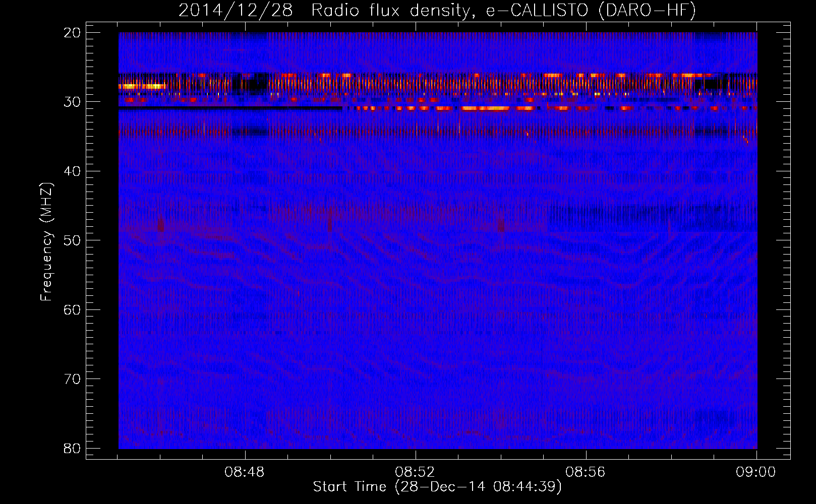Viewport: 816px width, 504px height.
Task: Click the '40' frequency tick label
Action: 72,171
